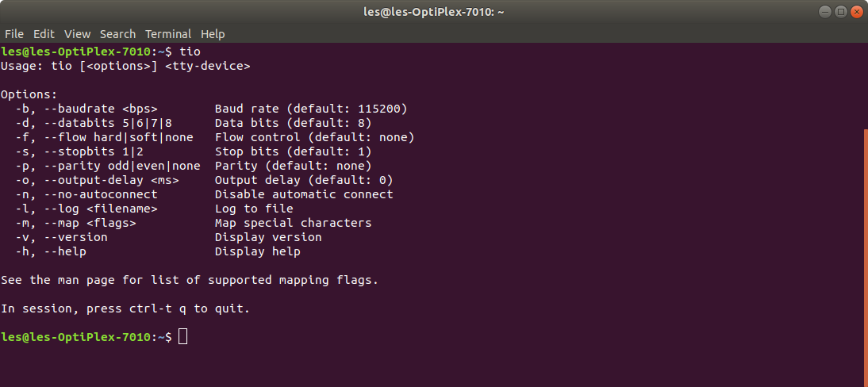Screen dimensions: 868x387
Task: Close the terminal window
Action: pos(856,12)
